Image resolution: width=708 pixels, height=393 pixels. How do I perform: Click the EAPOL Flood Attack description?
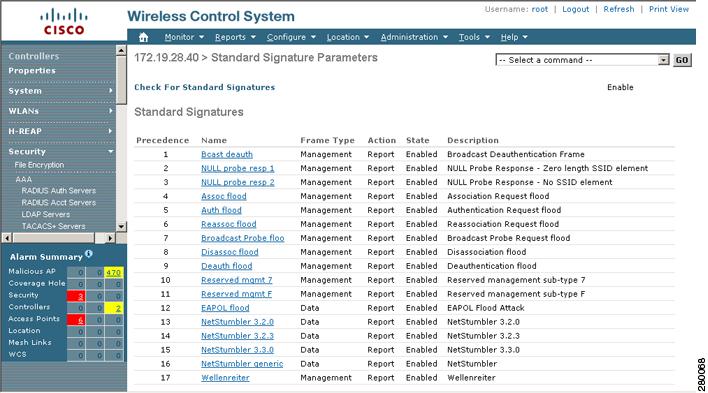pos(486,308)
